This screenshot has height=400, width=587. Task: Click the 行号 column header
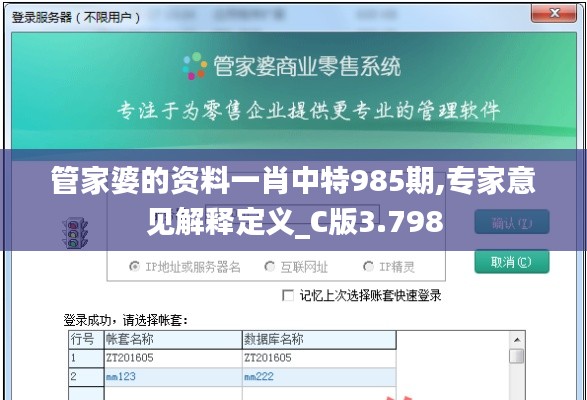(x=86, y=340)
